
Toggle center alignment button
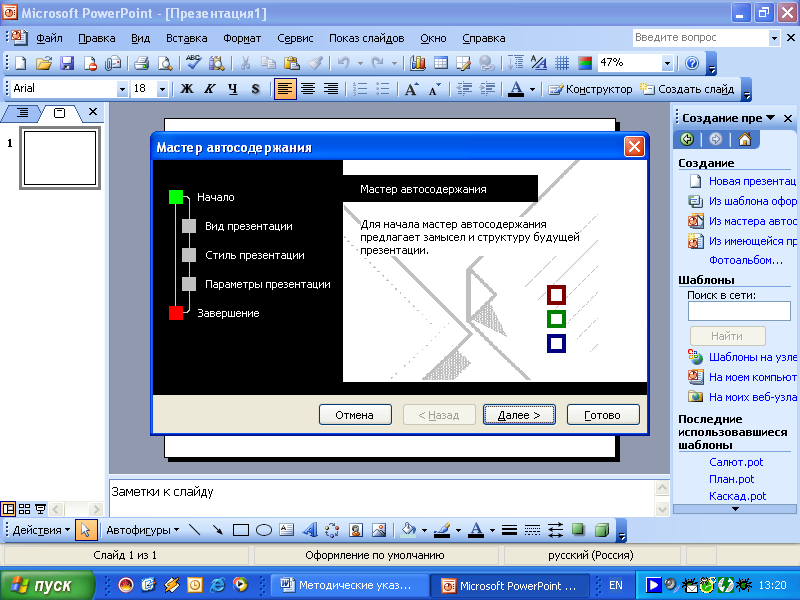pyautogui.click(x=308, y=89)
